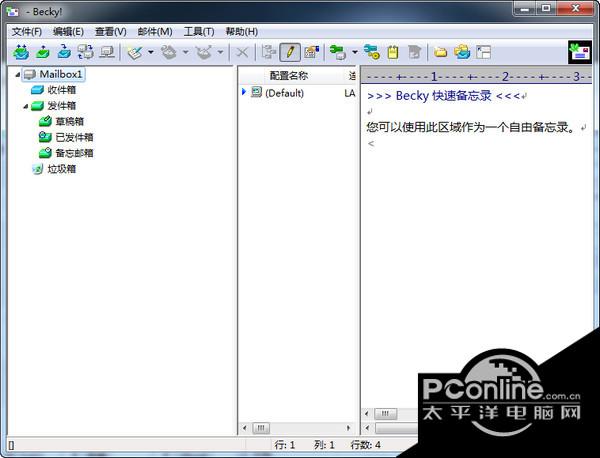This screenshot has height=458, width=600.
Task: Click the Becky title bar app icon
Action: 12,11
